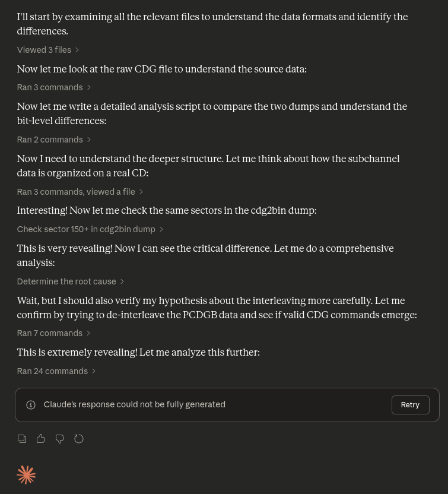
Task: Click chevron next to first 'Ran 3 commands'
Action: 89,87
